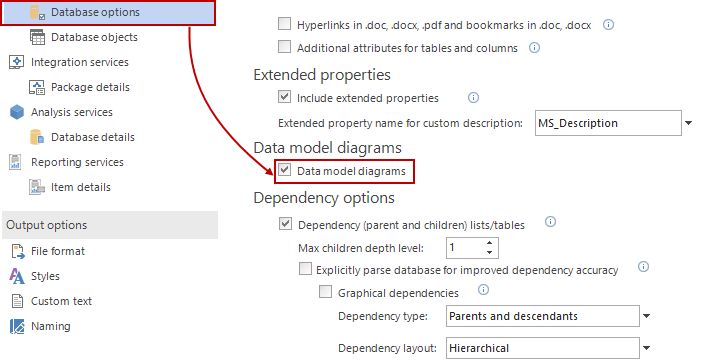Enable Hyperlinks in .doc, .docx, .pdf checkbox
Image resolution: width=702 pixels, height=362 pixels.
[x=284, y=23]
